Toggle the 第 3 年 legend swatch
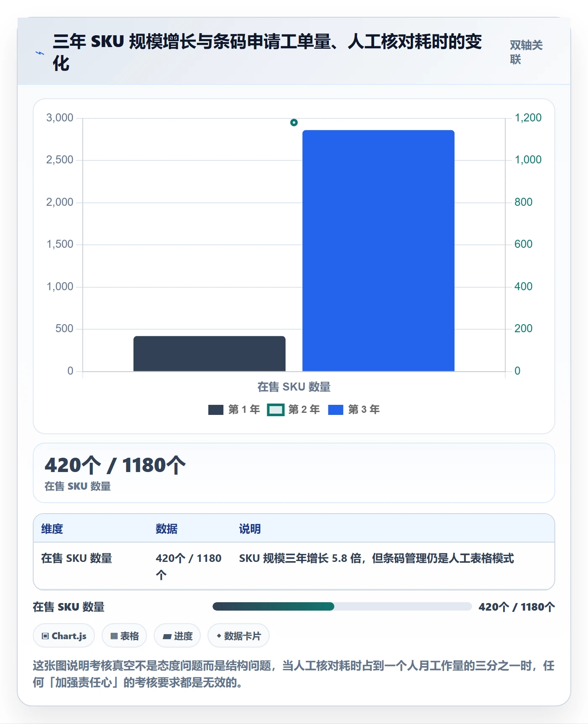This screenshot has width=588, height=724. click(x=336, y=409)
